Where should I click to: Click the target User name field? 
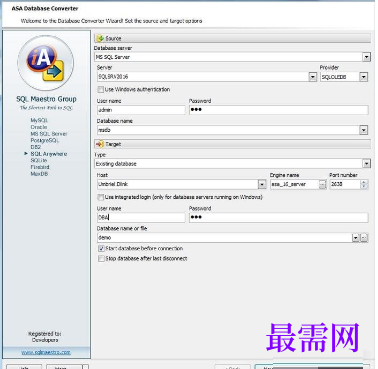[x=141, y=217]
